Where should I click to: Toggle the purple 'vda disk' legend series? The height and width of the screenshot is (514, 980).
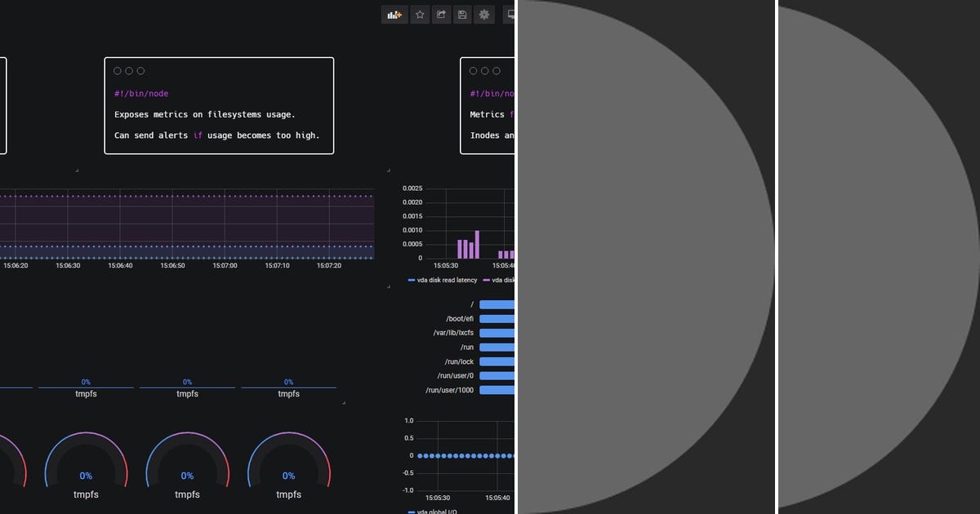[x=499, y=280]
